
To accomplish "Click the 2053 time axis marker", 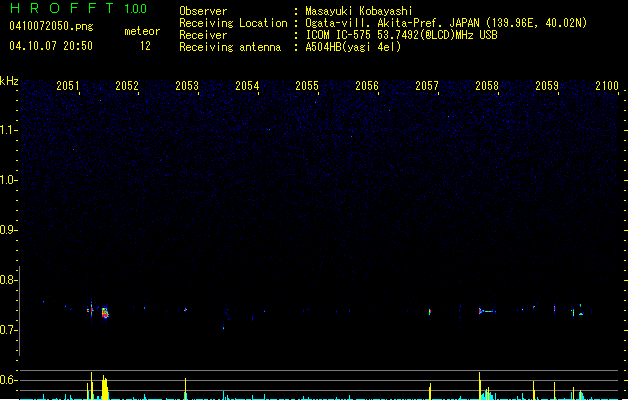I will click(x=187, y=85).
